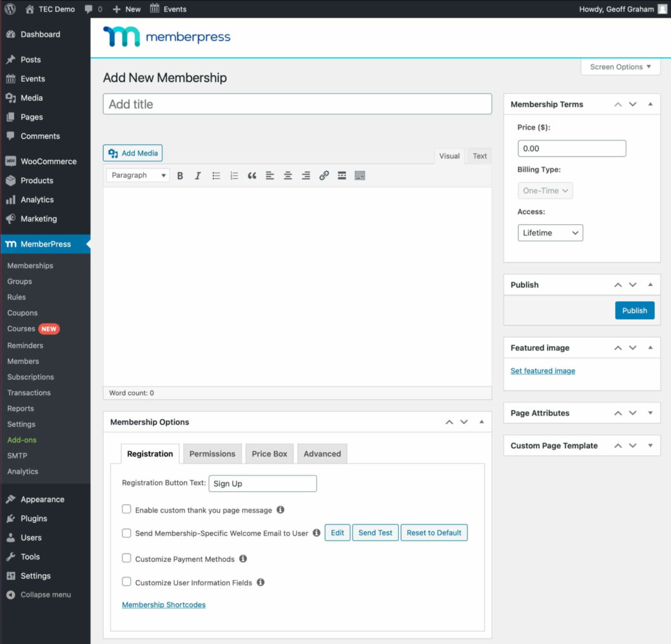The height and width of the screenshot is (644, 671).
Task: Open the Billing Type One-Time dropdown
Action: tap(545, 191)
